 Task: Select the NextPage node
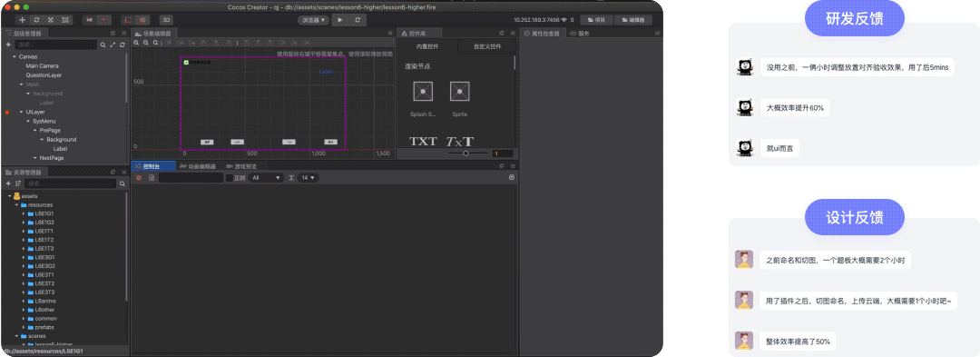pos(53,158)
